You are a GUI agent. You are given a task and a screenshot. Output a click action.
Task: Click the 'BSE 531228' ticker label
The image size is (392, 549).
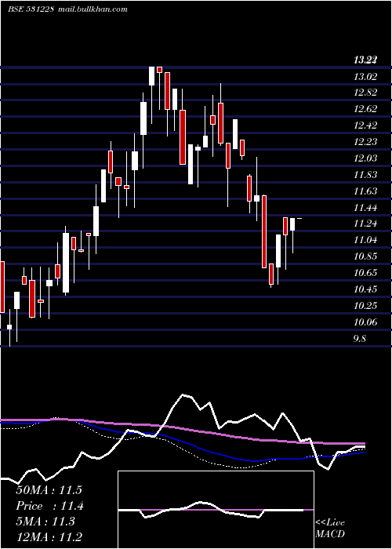31,9
